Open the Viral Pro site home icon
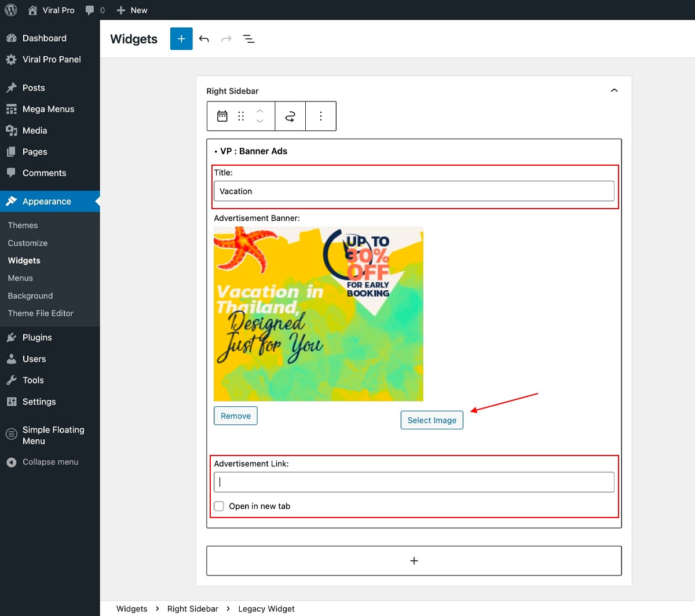 point(33,10)
